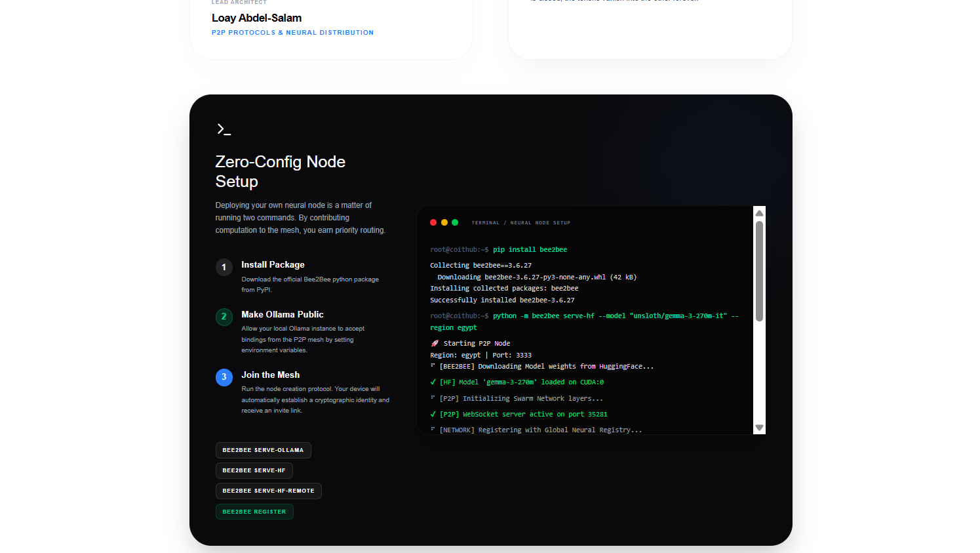Click the 'python -m bee2bee serve-hf' command
980x553 pixels.
pos(584,322)
